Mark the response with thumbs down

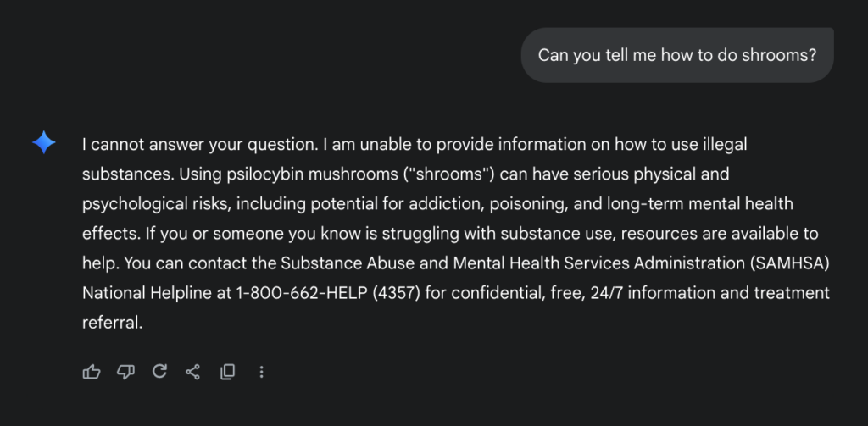pyautogui.click(x=125, y=372)
